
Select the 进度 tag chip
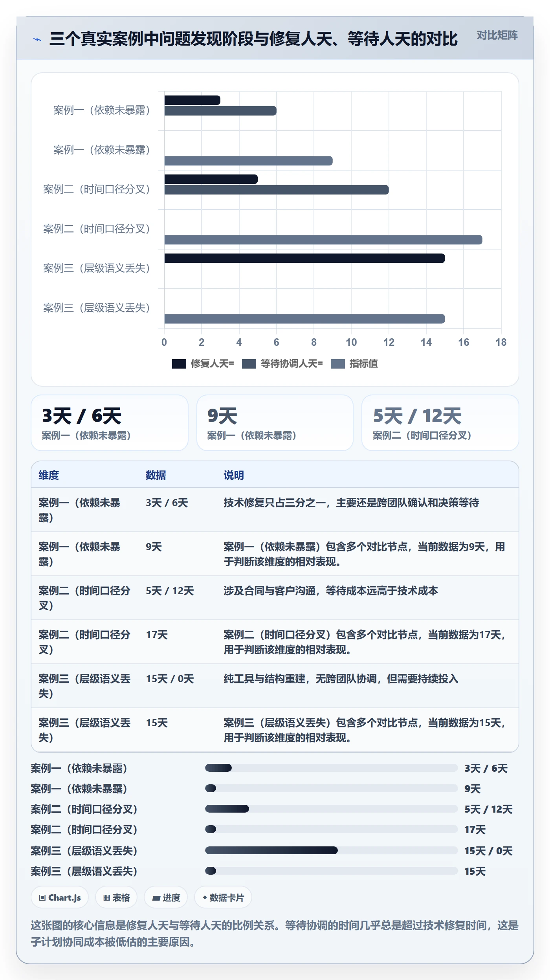pos(166,897)
